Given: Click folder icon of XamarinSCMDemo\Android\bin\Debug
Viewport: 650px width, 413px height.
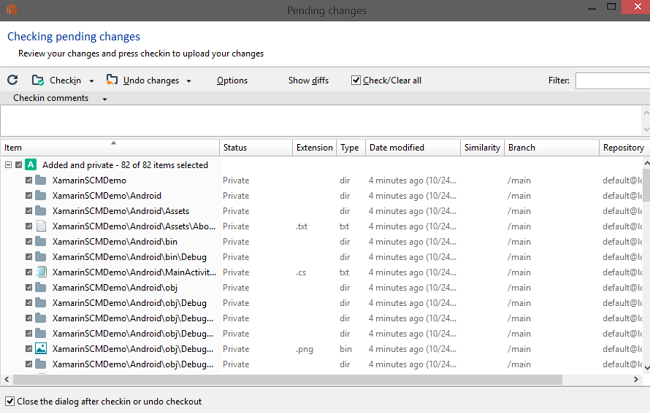Looking at the screenshot, I should point(41,257).
